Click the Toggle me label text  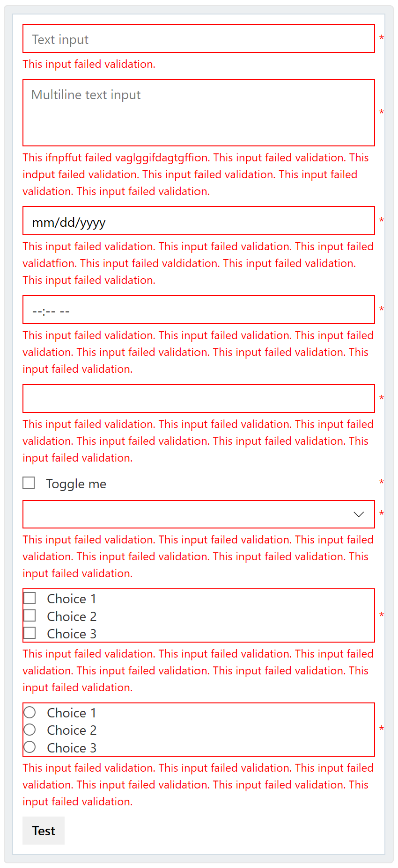point(76,483)
